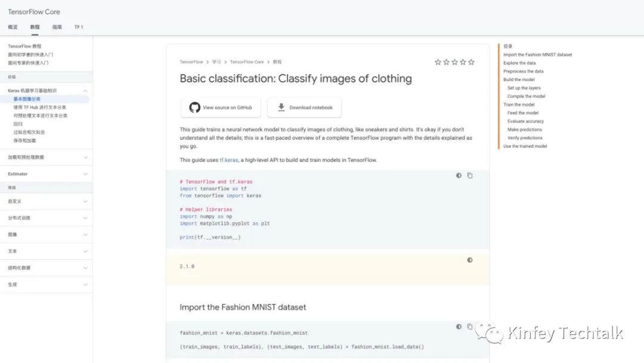Click the print(tf.__version__) code line
644x363 pixels.
[x=210, y=237]
